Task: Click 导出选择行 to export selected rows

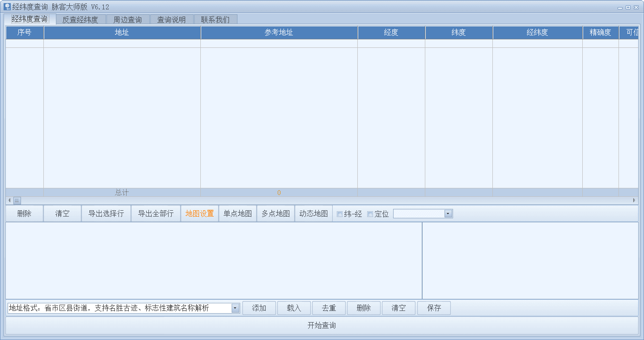Action: [x=106, y=214]
